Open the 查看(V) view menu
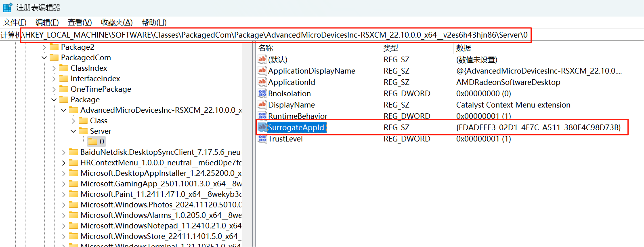Screen dimensions: 644x247 pos(80,23)
